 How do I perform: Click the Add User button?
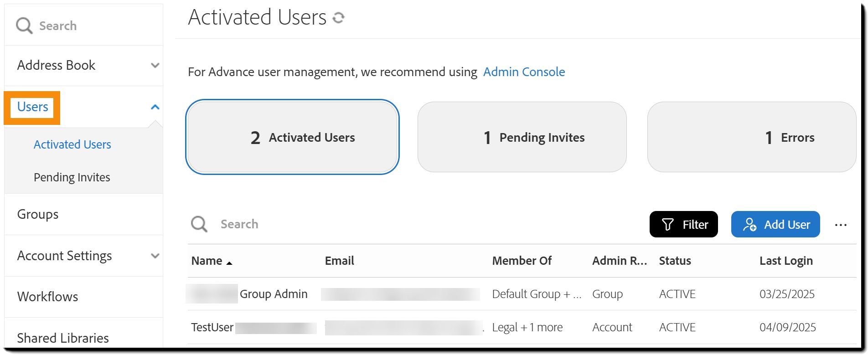tap(775, 224)
